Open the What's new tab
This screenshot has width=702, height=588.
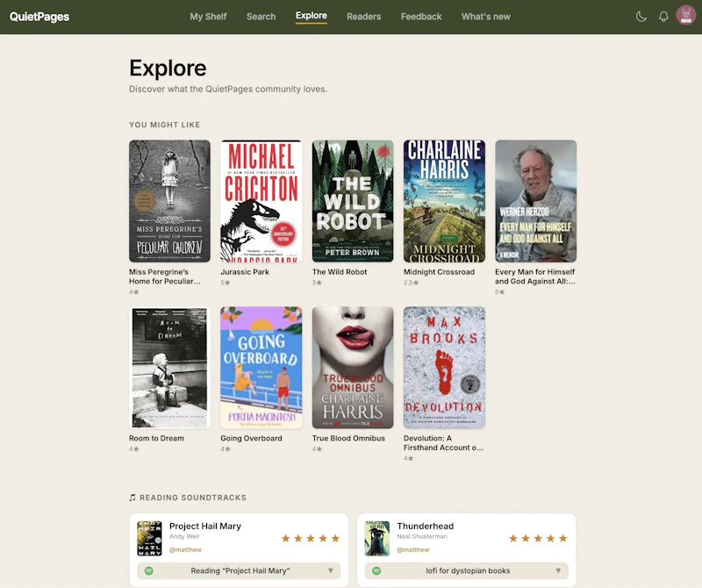tap(486, 17)
